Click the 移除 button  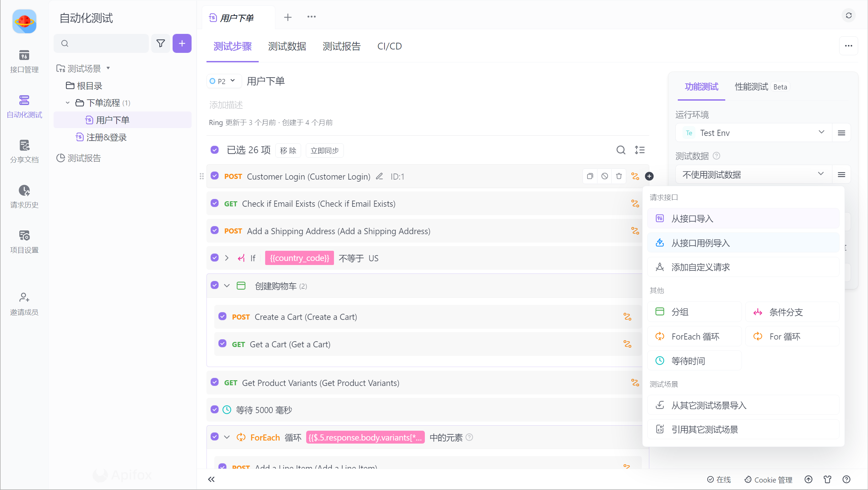[x=288, y=150]
